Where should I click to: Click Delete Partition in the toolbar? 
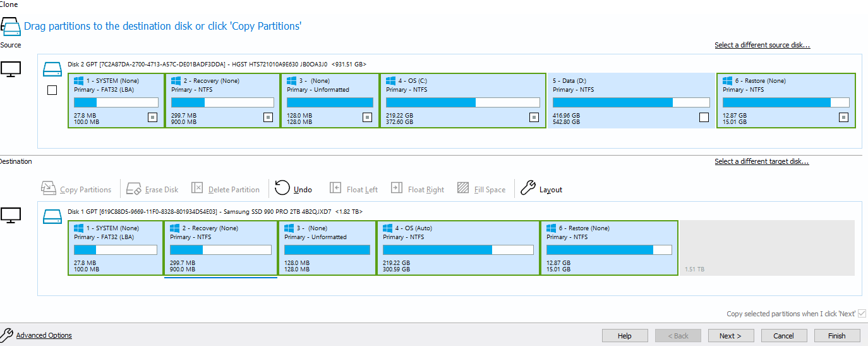coord(226,189)
